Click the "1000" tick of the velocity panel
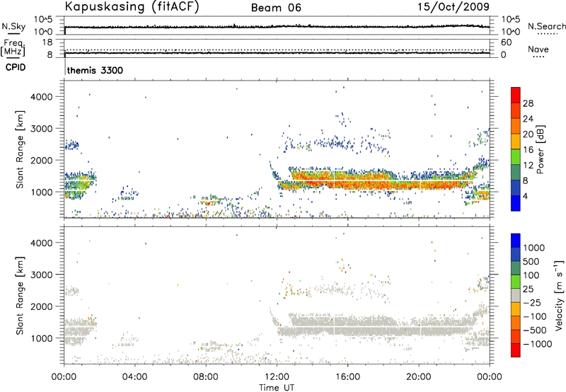This screenshot has height=392, width=566. (x=42, y=338)
